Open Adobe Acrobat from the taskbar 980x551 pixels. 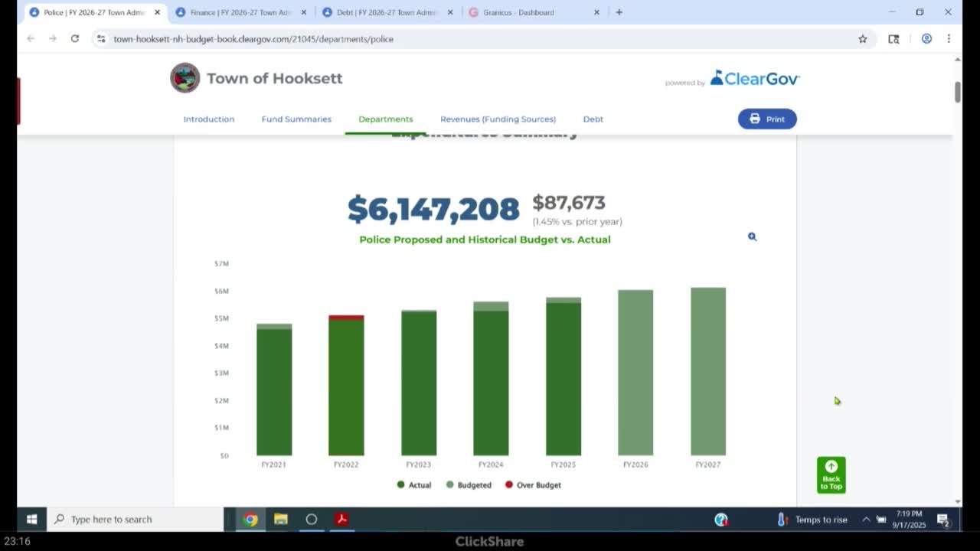coord(341,519)
